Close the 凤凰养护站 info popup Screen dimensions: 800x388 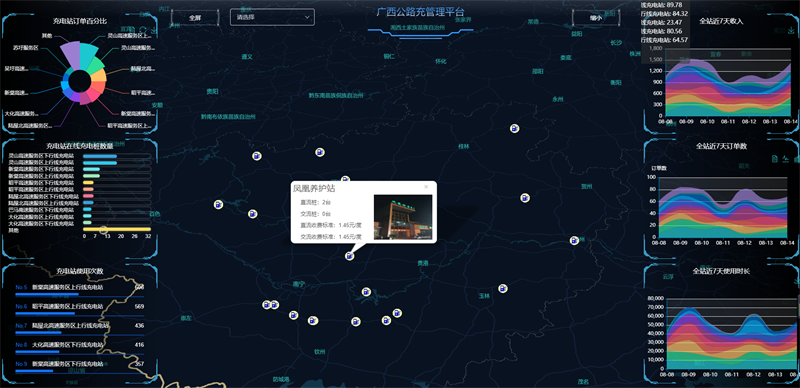click(427, 187)
